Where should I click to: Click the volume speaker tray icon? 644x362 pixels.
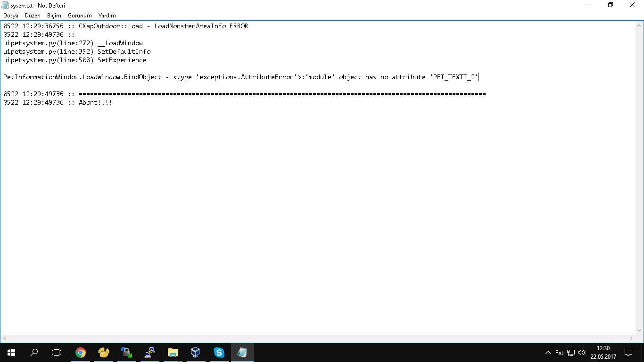582,352
